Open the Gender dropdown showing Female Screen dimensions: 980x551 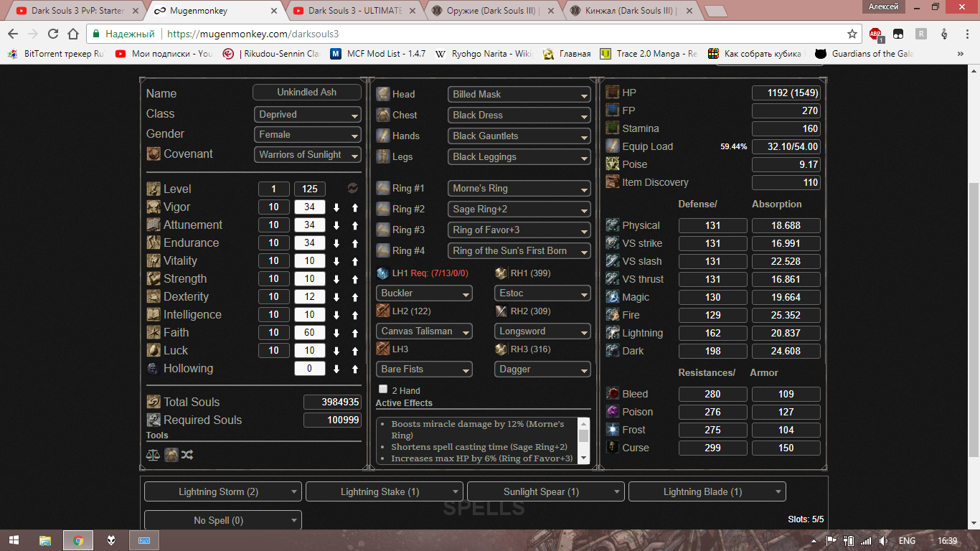pos(308,134)
